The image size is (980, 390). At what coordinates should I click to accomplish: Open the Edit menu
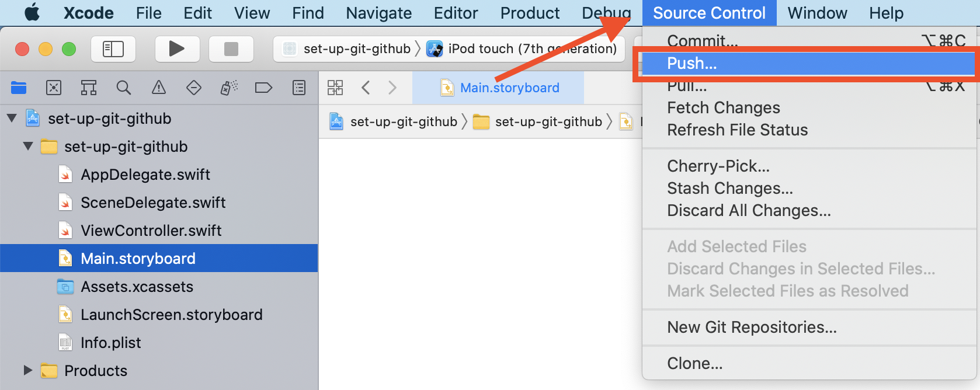(x=197, y=13)
